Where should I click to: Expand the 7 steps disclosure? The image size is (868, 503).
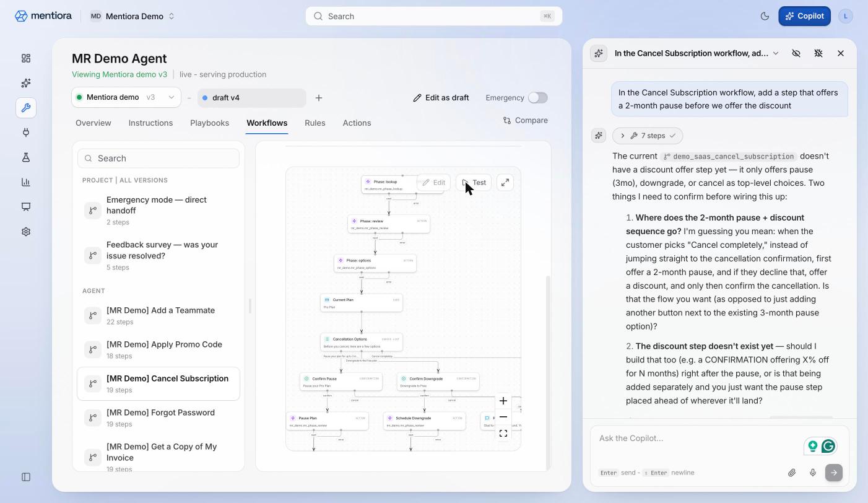(x=648, y=136)
